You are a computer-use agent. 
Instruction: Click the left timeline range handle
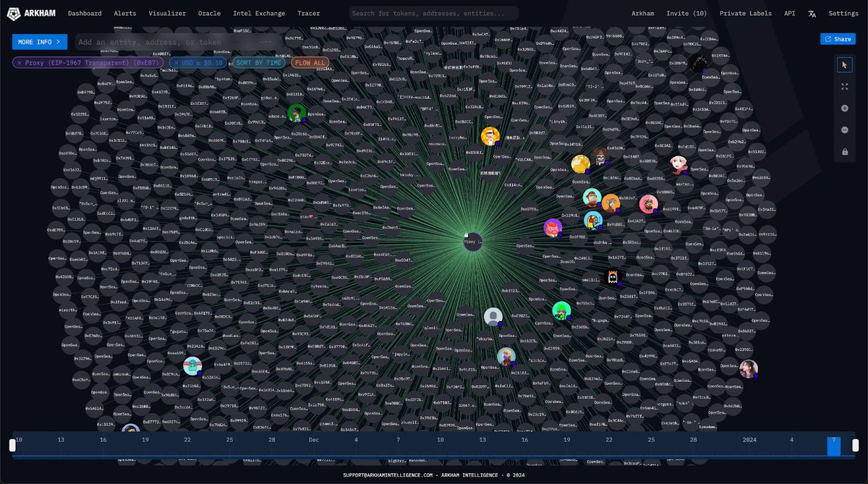(x=12, y=446)
